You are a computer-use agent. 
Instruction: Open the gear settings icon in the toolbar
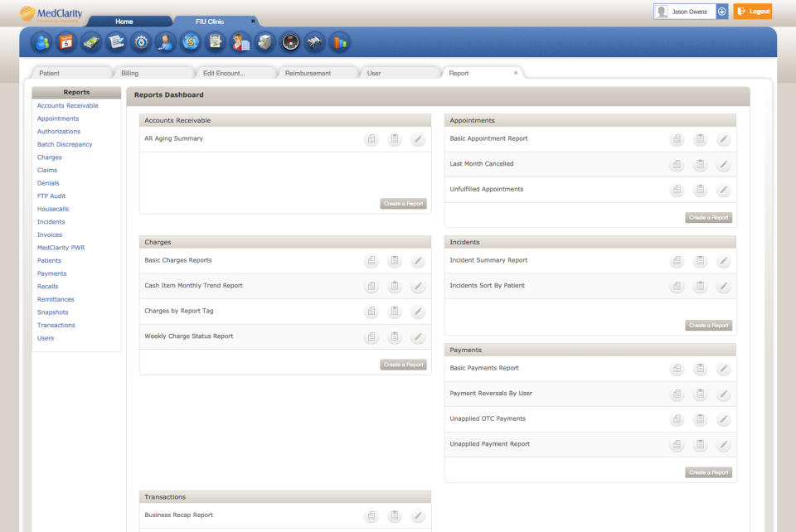(141, 41)
